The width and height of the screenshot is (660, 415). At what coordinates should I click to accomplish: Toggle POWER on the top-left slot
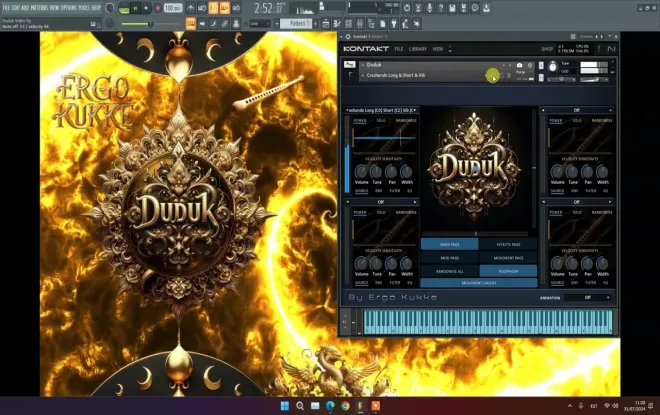point(360,121)
